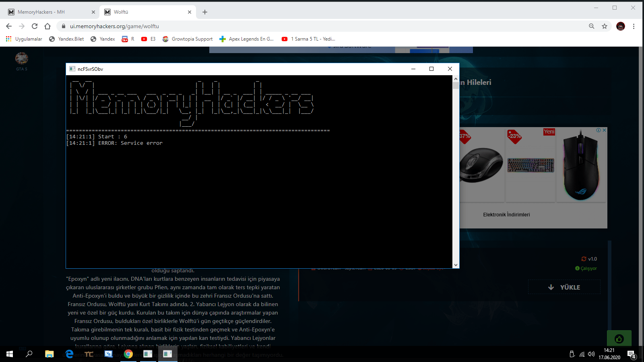644x362 pixels.
Task: Click the Elektronik İndirimleri ad caption
Action: [x=506, y=215]
